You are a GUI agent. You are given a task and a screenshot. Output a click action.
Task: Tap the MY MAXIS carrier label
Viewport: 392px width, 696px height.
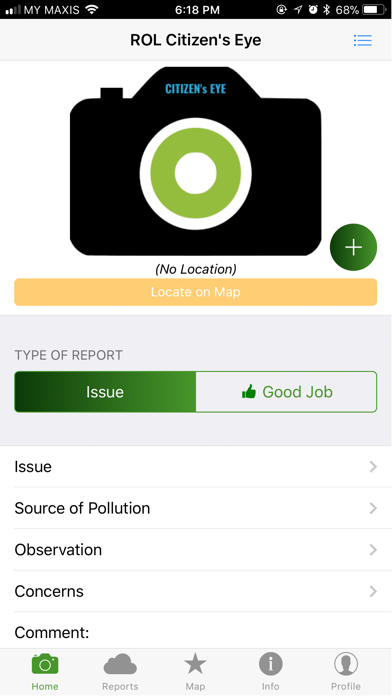52,10
